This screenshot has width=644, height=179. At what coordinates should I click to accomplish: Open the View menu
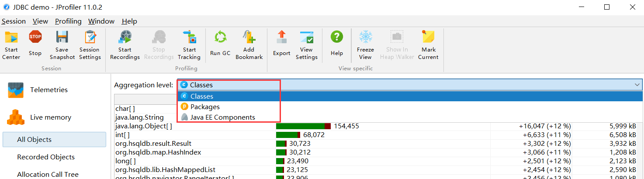(40, 21)
